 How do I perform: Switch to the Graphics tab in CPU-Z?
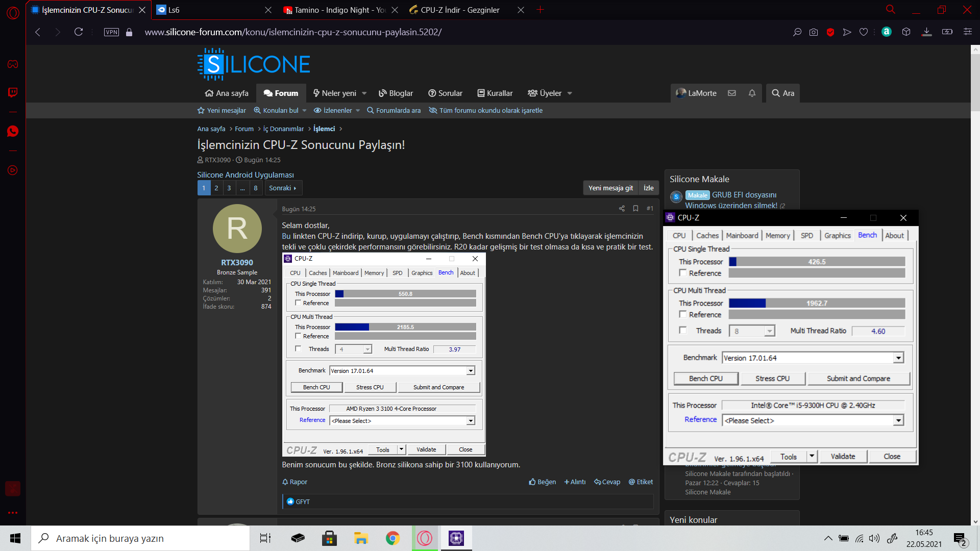[x=838, y=236]
